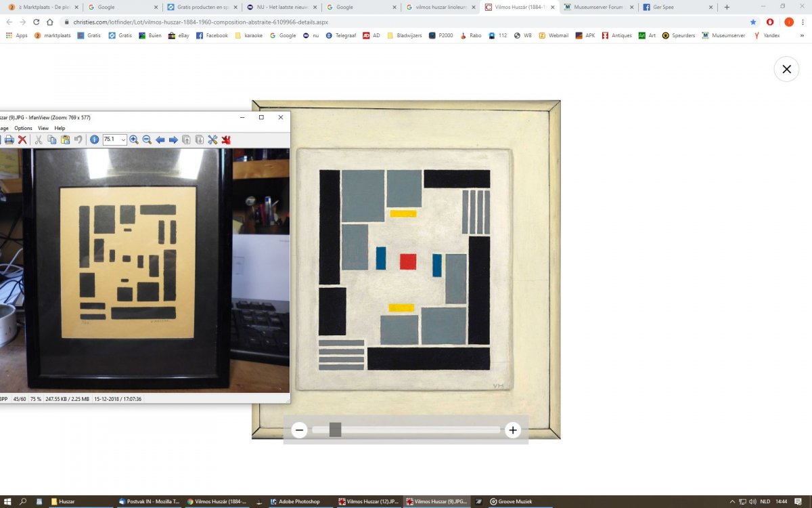Open the Buien bookmark

pos(150,35)
